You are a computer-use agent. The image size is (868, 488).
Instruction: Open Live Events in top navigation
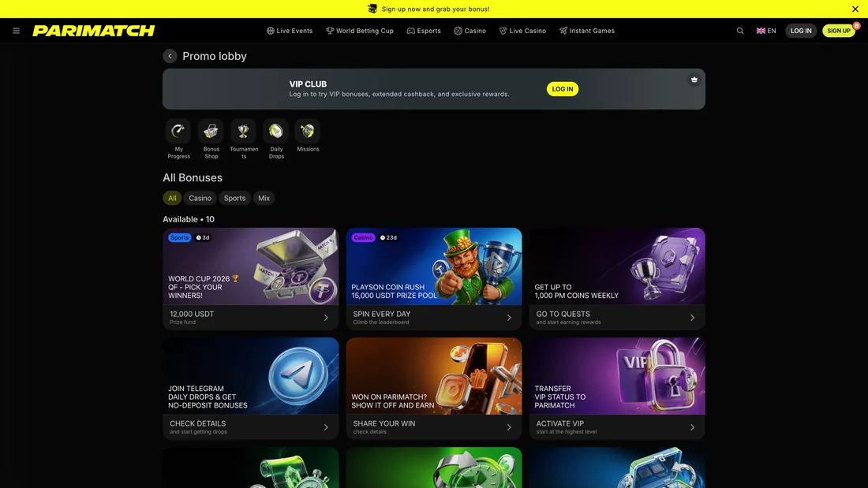290,31
